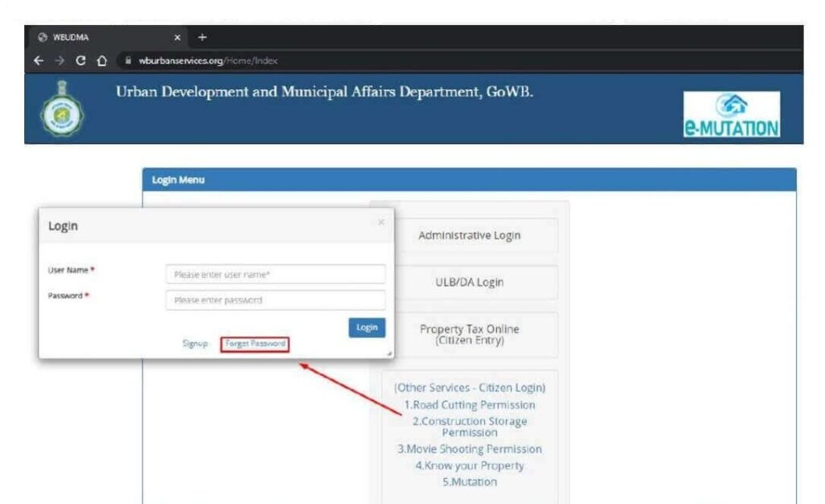Click the Login dialog resize grip
Screen dimensions: 825x504
(x=389, y=353)
